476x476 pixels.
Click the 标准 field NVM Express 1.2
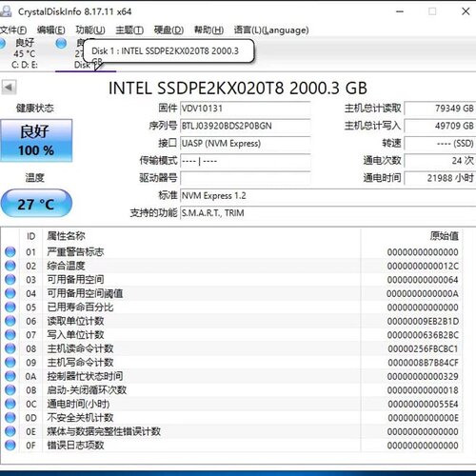coord(327,195)
